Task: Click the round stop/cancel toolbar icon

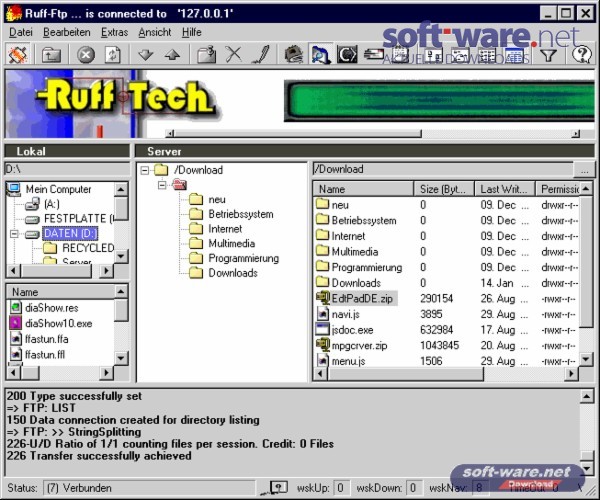Action: (x=86, y=55)
